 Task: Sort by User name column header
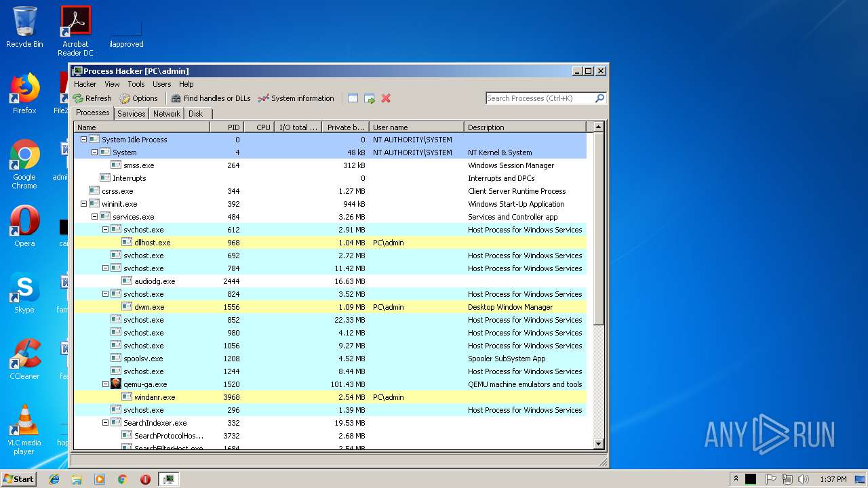tap(416, 127)
